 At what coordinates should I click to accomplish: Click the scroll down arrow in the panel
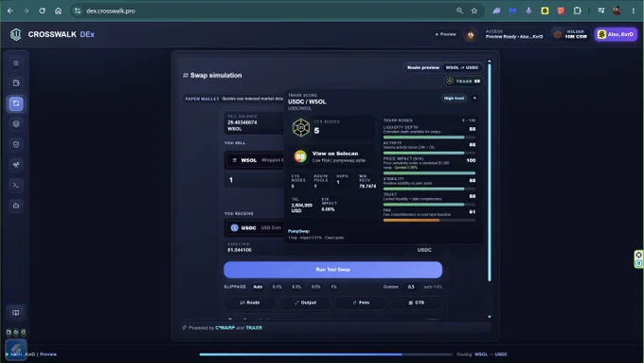tap(490, 317)
